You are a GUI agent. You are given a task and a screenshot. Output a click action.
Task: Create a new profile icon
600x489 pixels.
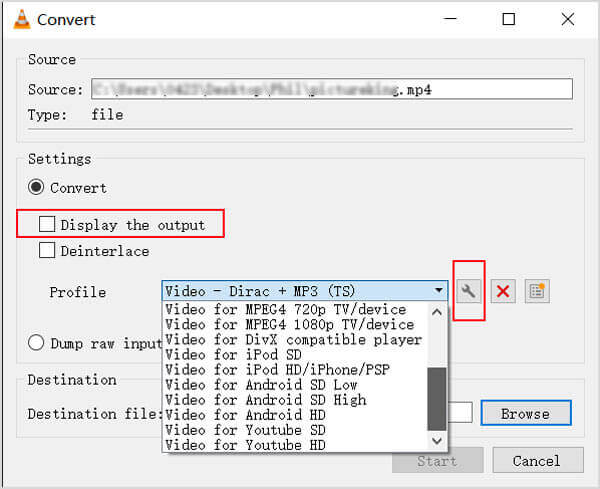(x=537, y=291)
